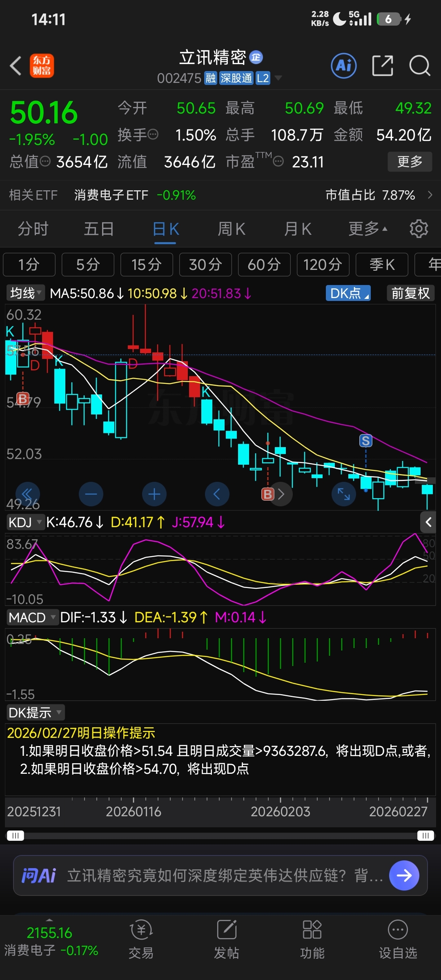This screenshot has height=980, width=441.
Task: Expand dropdown arrow beside stock code
Action: [278, 78]
